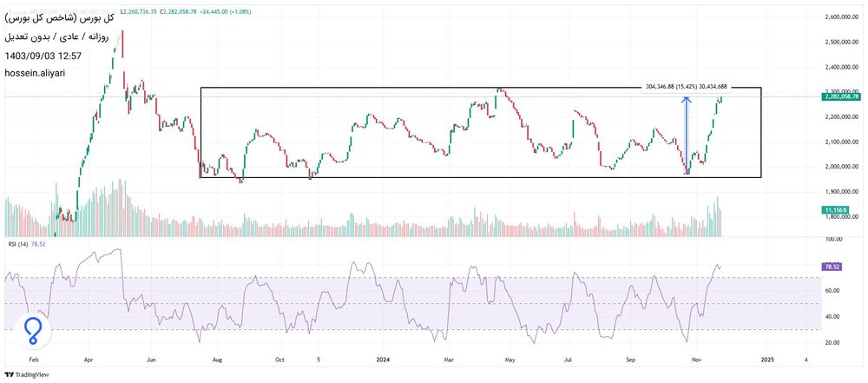This screenshot has height=383, width=868.
Task: Click the 2,000,000.00 price axis label
Action: pyautogui.click(x=838, y=167)
